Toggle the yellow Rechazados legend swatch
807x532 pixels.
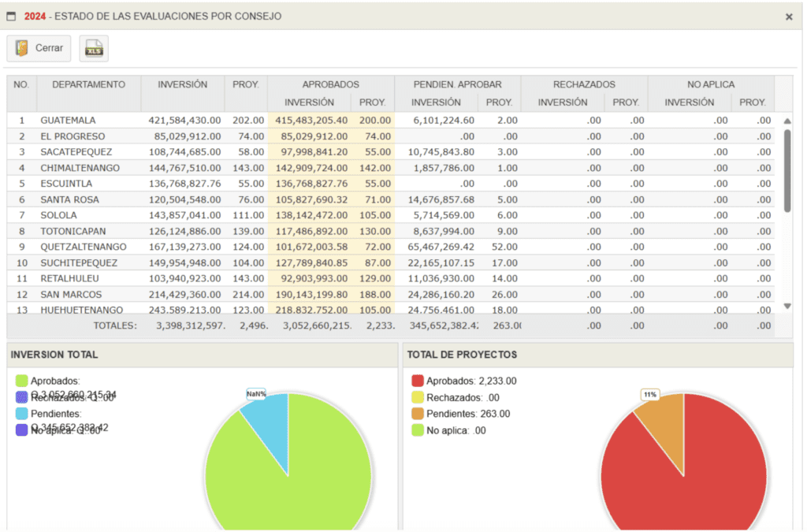(418, 397)
